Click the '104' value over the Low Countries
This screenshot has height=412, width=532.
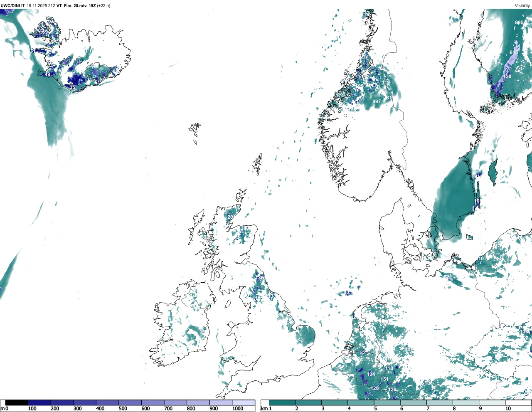(371, 374)
